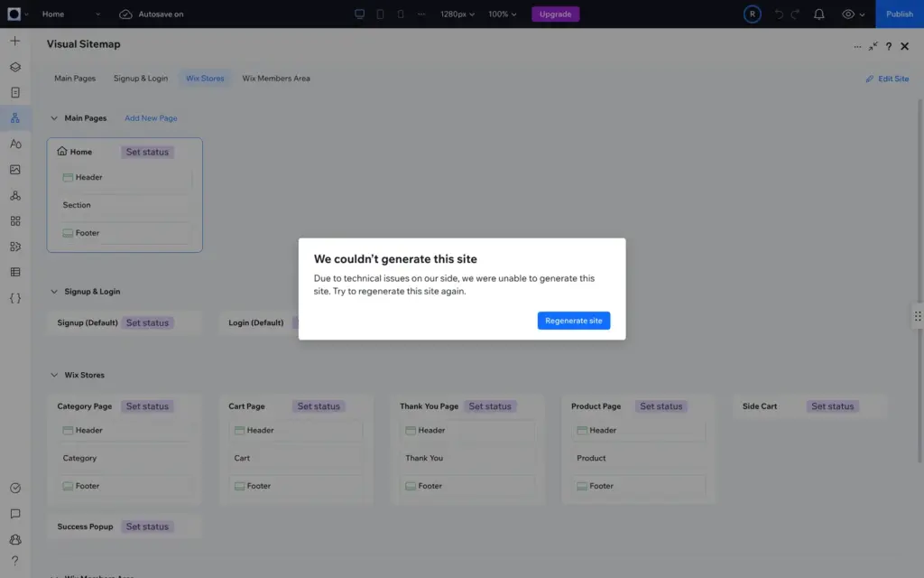This screenshot has height=578, width=924.
Task: Switch to desktop viewport icon
Action: click(359, 14)
